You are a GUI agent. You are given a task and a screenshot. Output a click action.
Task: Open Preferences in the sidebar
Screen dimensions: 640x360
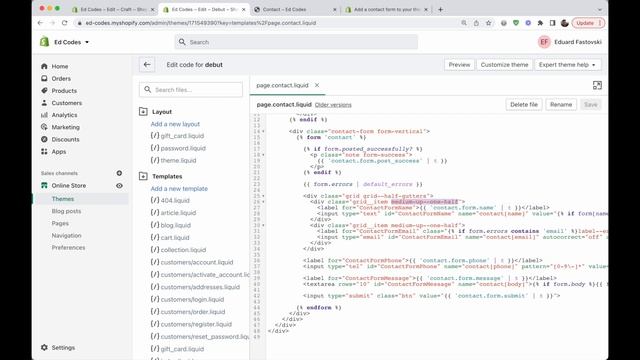pyautogui.click(x=68, y=248)
